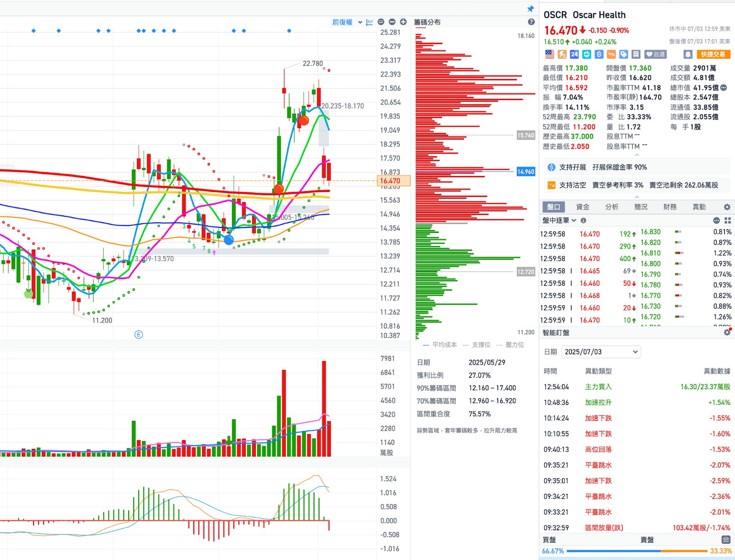Viewport: 735px width, 560px height.
Task: Click info icon next to 盤中逐筆
Action: 583,221
